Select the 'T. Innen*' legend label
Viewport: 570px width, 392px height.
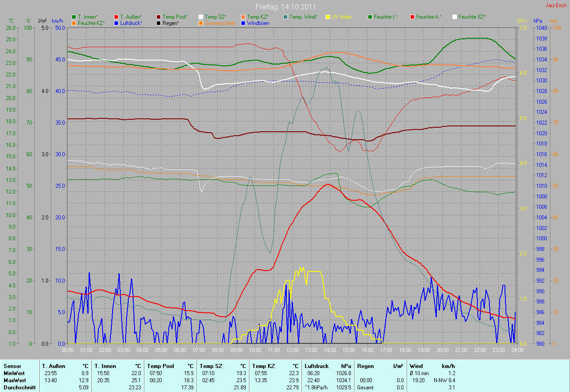click(89, 17)
